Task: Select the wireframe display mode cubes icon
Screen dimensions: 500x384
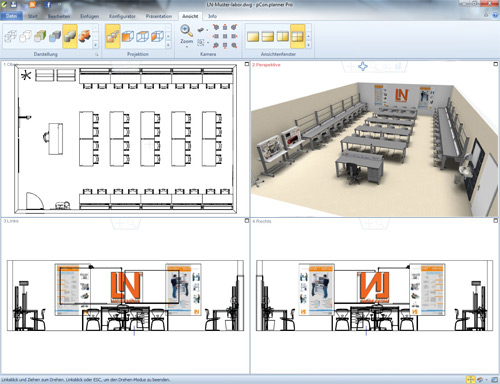Action: click(x=11, y=36)
